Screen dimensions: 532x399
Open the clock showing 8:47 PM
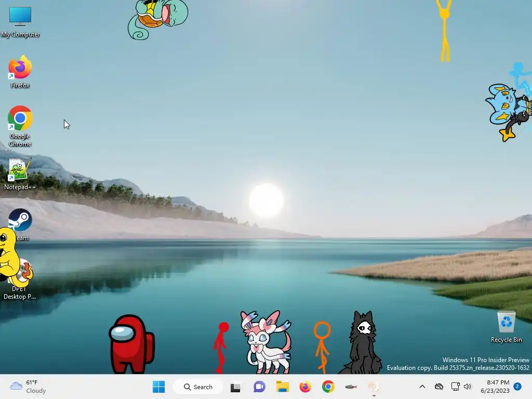(x=495, y=387)
